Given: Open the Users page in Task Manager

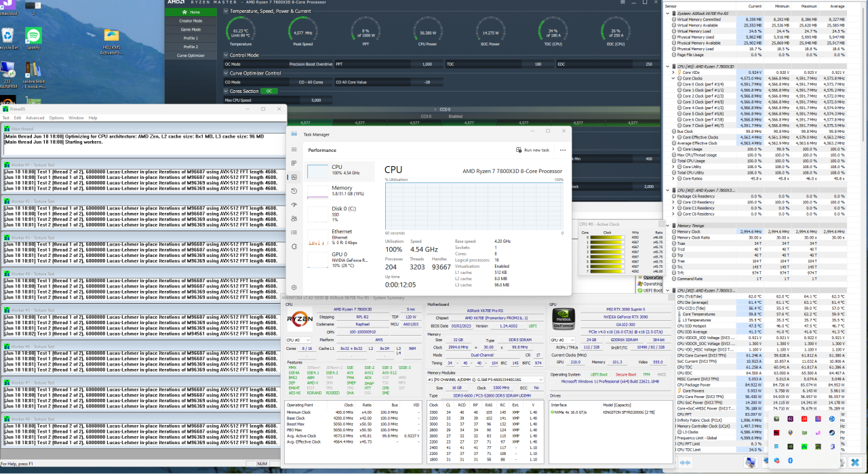Looking at the screenshot, I should [x=294, y=219].
